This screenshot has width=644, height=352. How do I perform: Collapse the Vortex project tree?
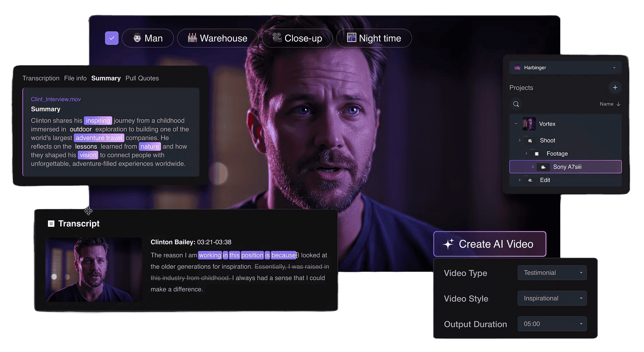click(516, 124)
